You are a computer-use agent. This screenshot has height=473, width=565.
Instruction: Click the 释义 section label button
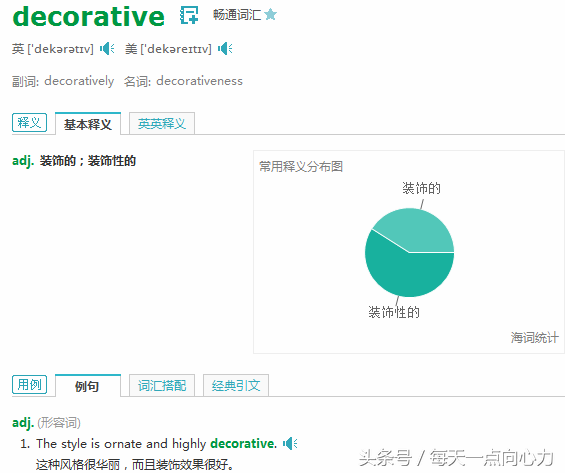[30, 122]
